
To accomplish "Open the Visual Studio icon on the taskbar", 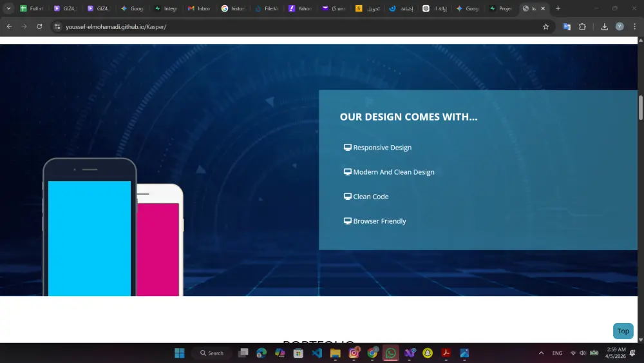I will 410,353.
